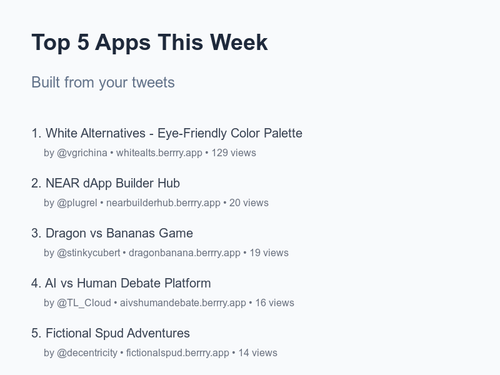Click the 20 views count
The height and width of the screenshot is (375, 500).
point(249,203)
